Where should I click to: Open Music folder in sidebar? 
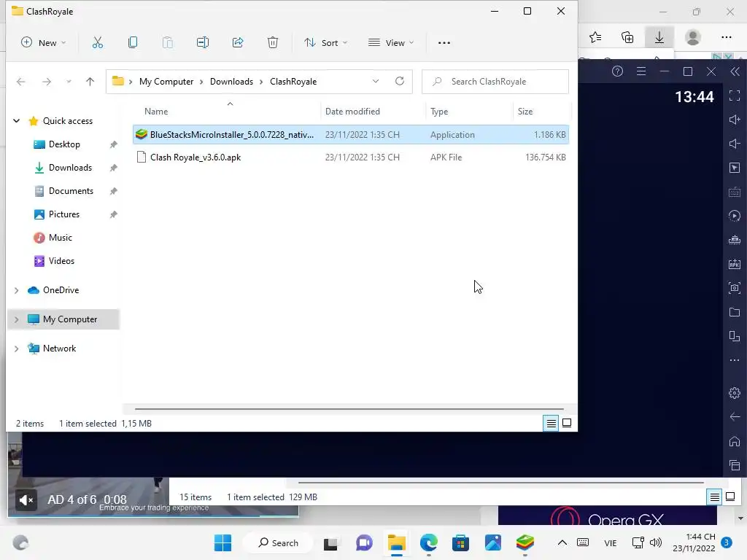(x=60, y=238)
